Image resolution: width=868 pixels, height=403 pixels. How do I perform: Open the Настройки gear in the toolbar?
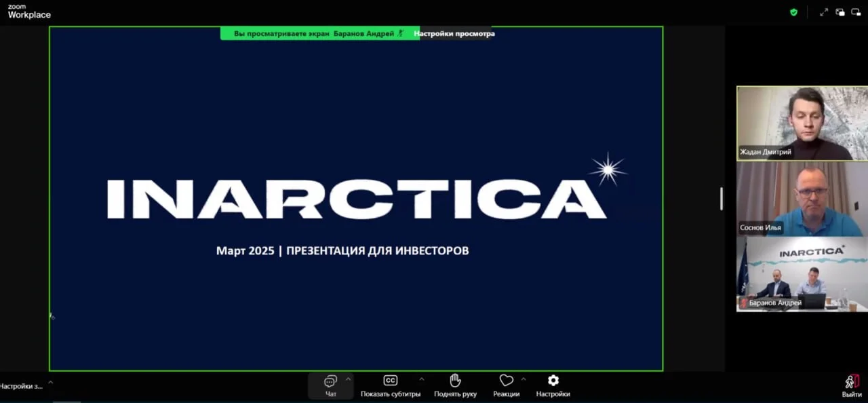click(x=553, y=385)
